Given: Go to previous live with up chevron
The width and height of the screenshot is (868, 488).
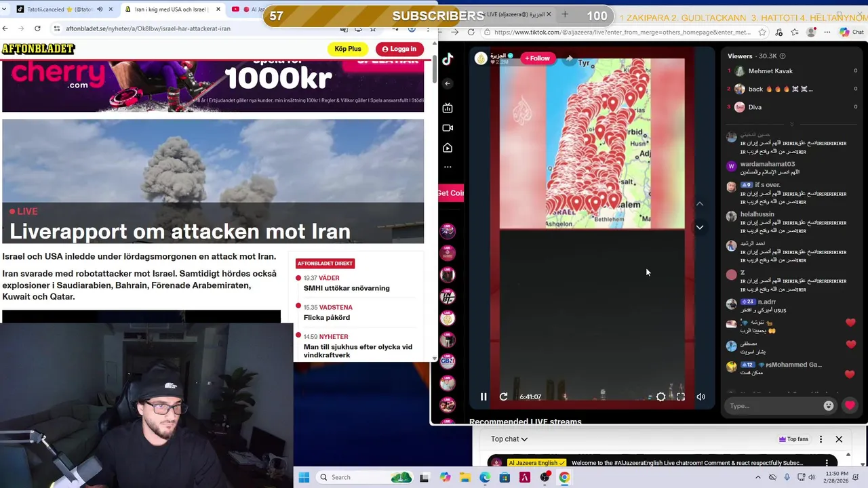Looking at the screenshot, I should coord(700,203).
